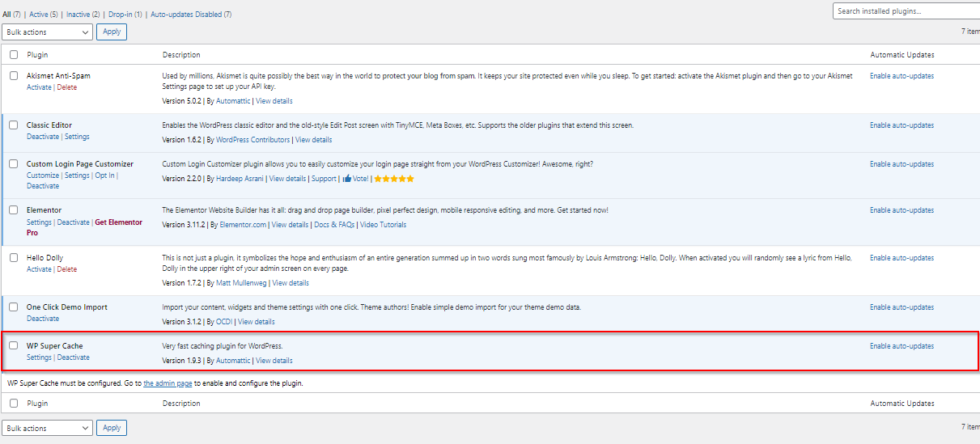Open Support link for Custom Login Page Customizer

pos(324,179)
